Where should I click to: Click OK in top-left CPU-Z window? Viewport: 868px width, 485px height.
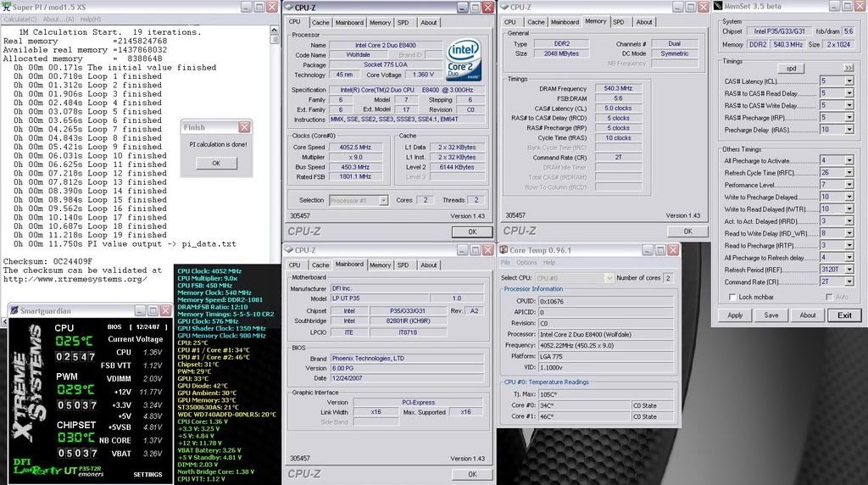pyautogui.click(x=471, y=232)
